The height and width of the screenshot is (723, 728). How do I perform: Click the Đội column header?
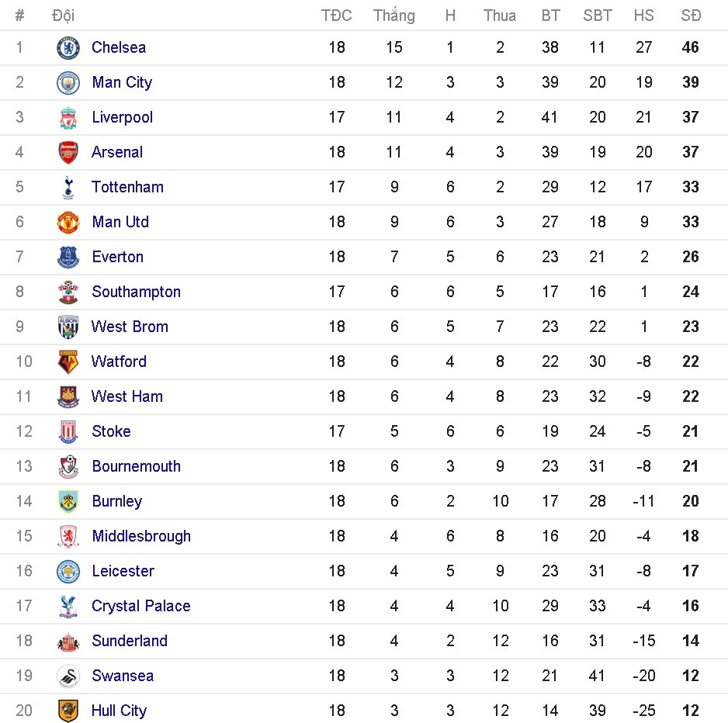pyautogui.click(x=63, y=16)
